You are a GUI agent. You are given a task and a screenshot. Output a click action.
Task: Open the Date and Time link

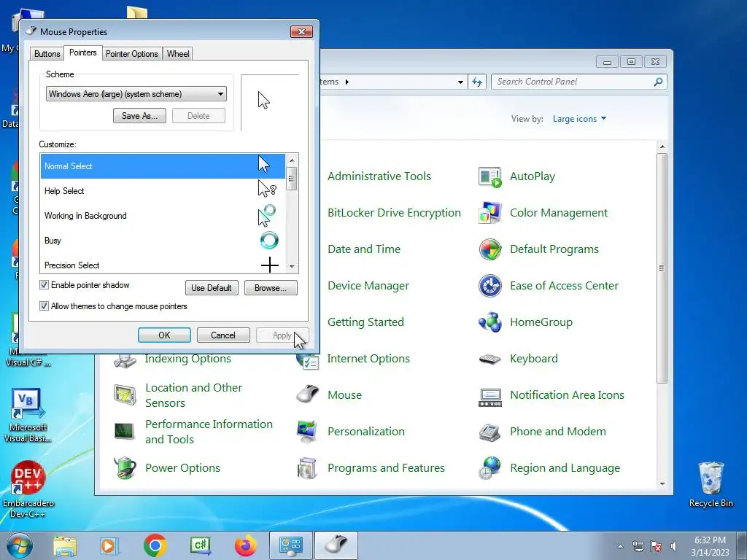tap(364, 249)
